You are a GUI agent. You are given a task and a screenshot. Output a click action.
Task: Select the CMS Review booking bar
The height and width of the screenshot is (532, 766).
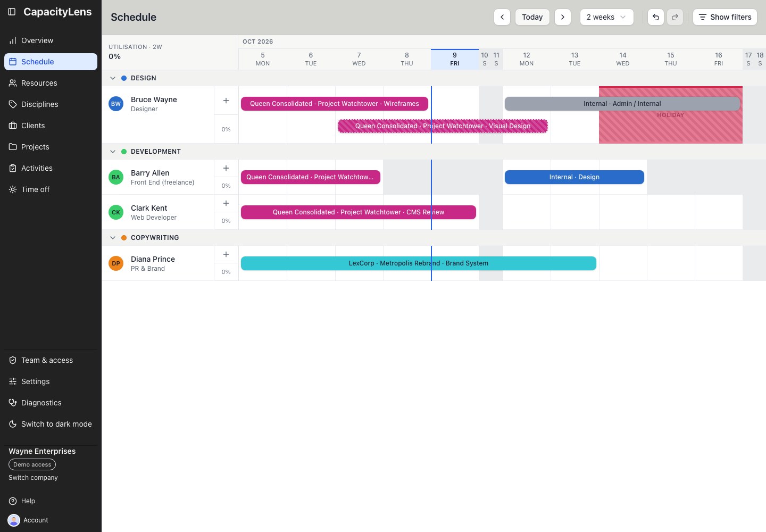point(359,212)
